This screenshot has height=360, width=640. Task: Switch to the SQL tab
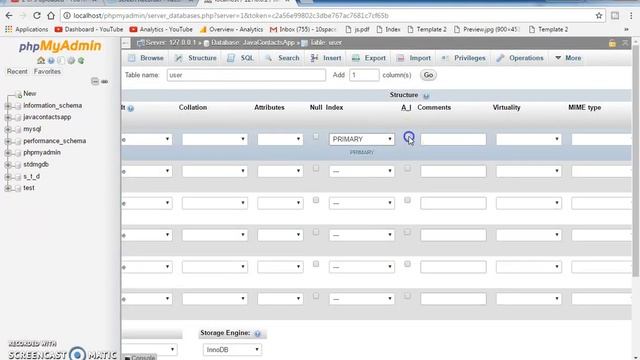(x=241, y=58)
